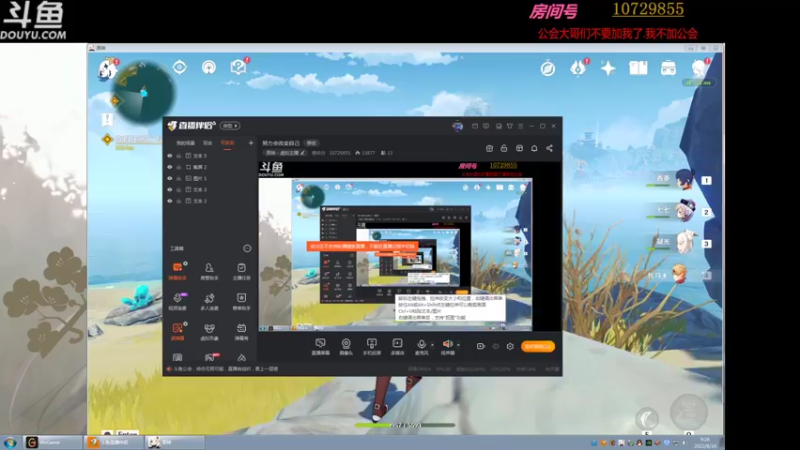This screenshot has width=800, height=450.
Task: Lock the 文本 5 source layer
Action: coord(179,156)
